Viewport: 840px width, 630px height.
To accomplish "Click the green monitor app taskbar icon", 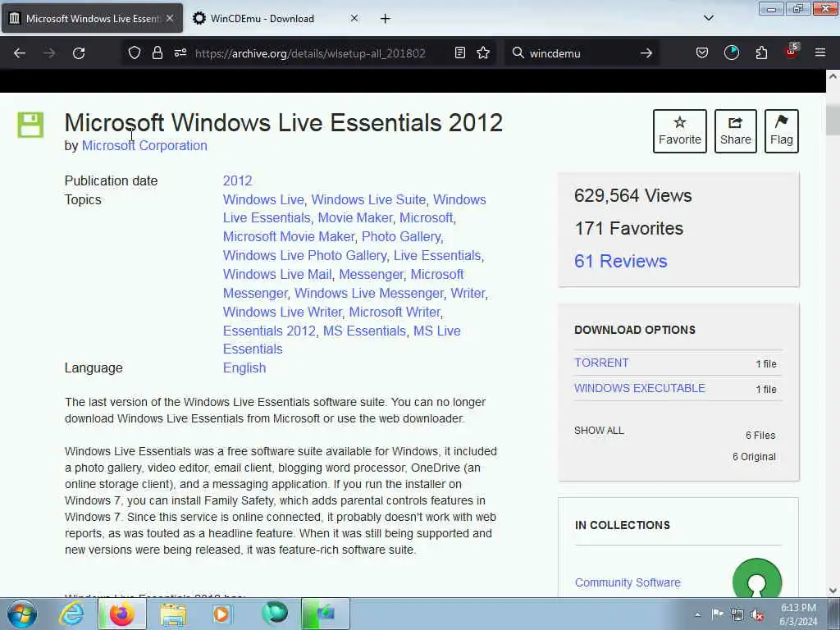I will pos(325,614).
